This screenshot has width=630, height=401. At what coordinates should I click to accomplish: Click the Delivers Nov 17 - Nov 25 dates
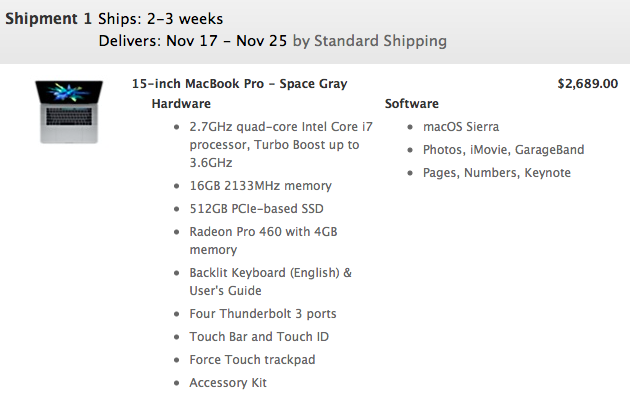(193, 41)
